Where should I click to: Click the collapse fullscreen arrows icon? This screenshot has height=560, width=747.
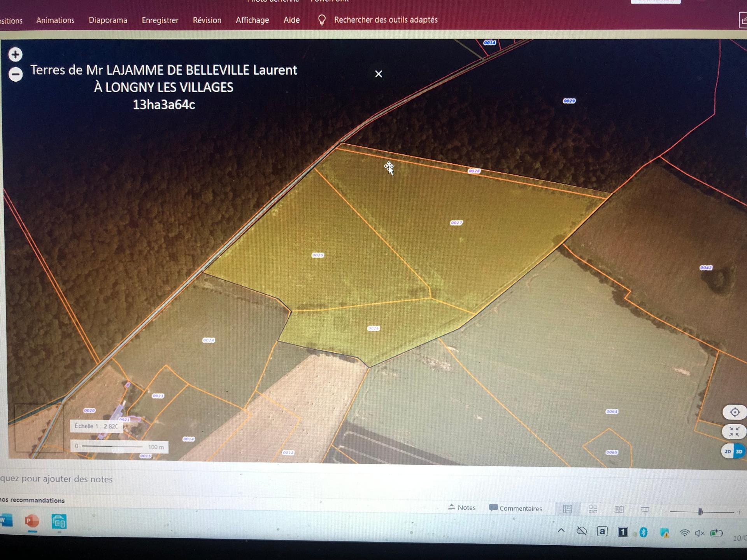(734, 432)
